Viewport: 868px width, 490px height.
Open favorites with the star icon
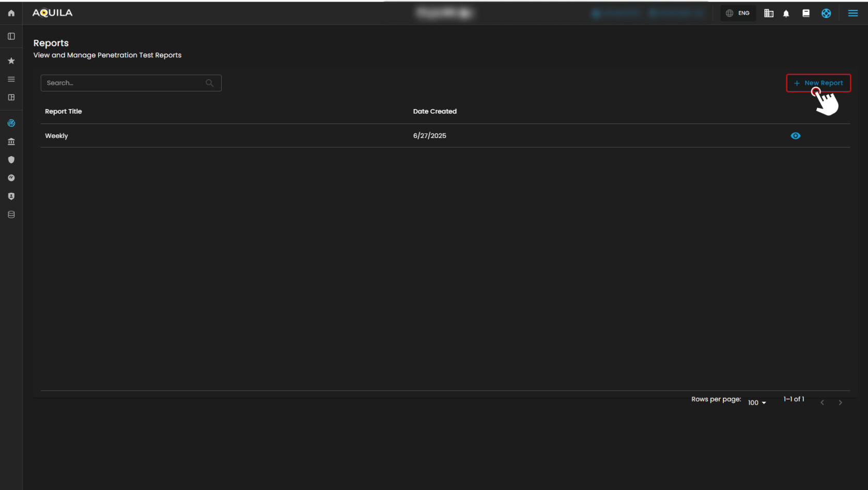coord(11,61)
